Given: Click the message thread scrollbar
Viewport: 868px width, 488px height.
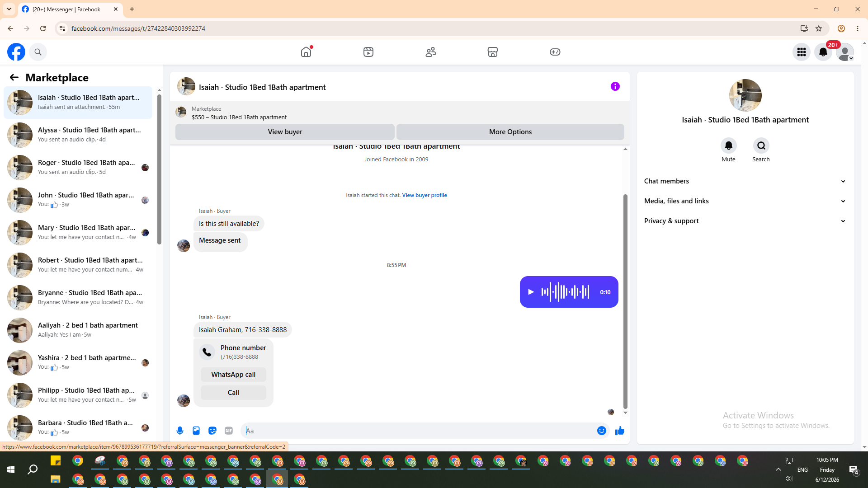Looking at the screenshot, I should point(625,301).
